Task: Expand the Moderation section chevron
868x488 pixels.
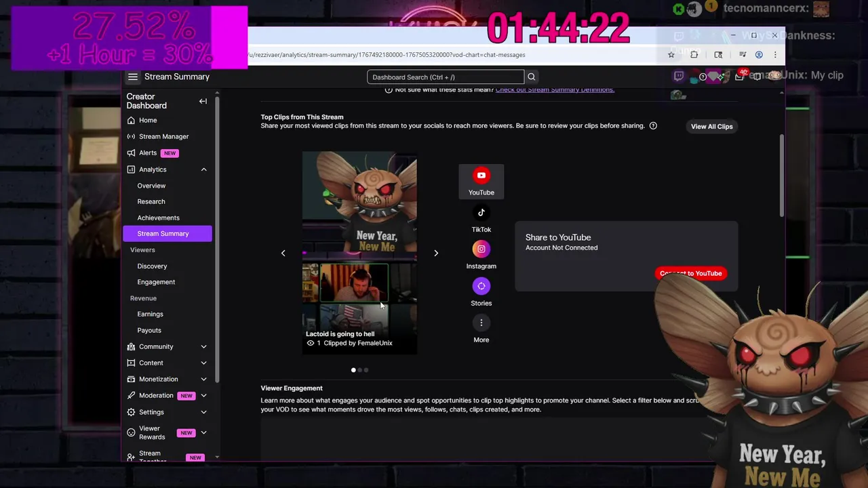Action: coord(203,395)
